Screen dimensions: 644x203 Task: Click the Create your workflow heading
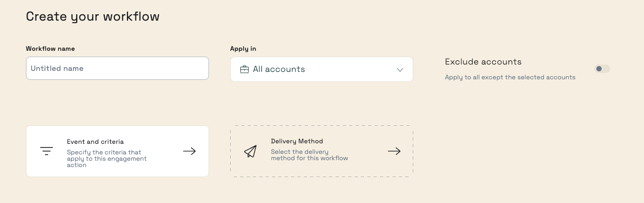pos(93,16)
